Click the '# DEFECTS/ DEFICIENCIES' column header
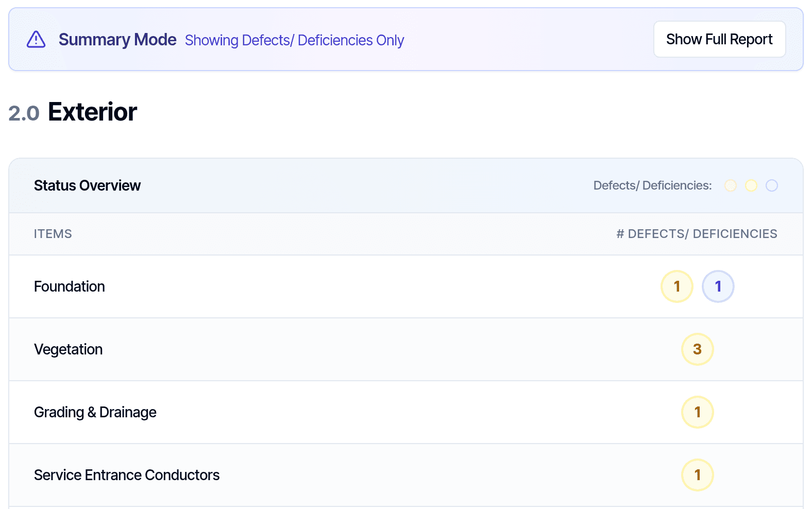812x509 pixels. tap(697, 234)
